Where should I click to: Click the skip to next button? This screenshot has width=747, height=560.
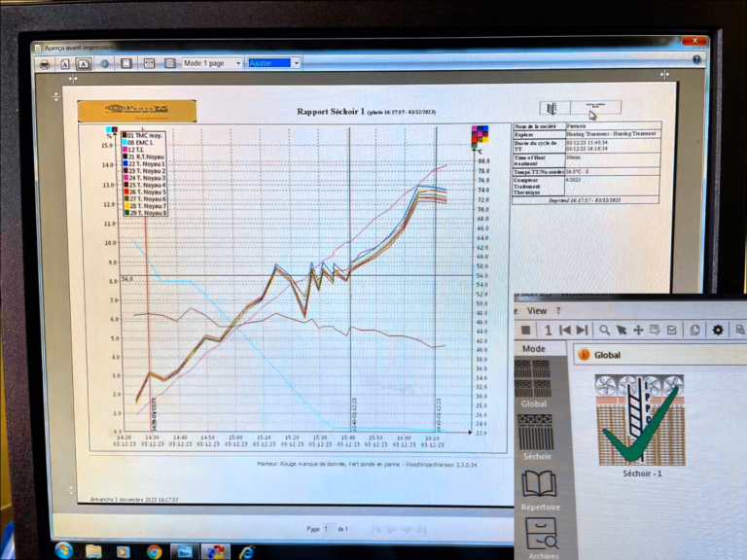tap(584, 331)
